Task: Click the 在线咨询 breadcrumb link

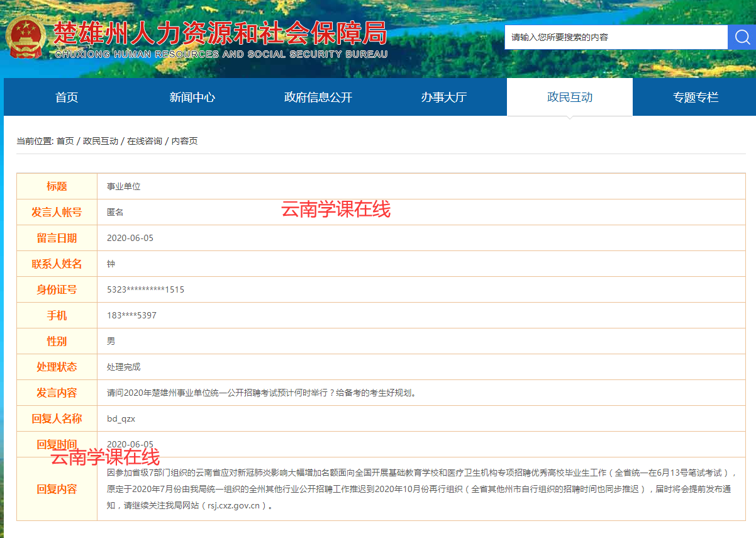Action: [x=145, y=141]
